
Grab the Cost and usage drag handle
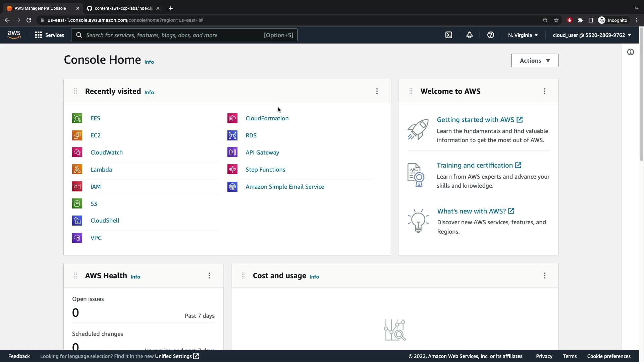(243, 276)
